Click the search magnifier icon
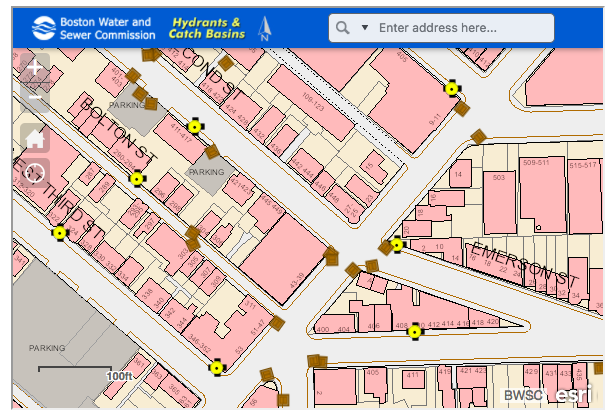This screenshot has height=419, width=613. point(343,28)
